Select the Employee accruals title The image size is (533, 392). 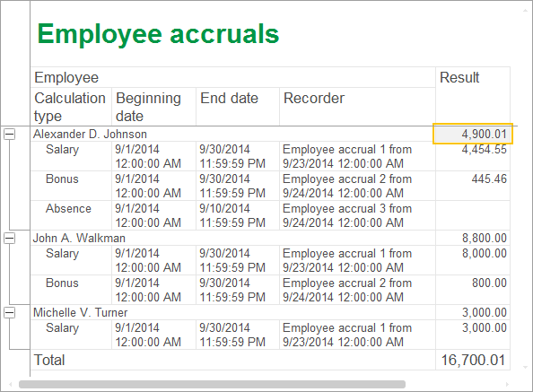tap(158, 34)
